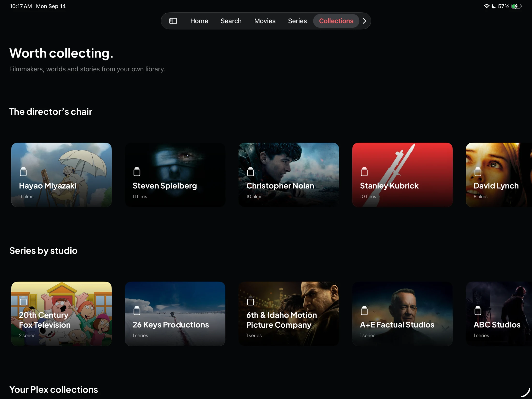Click the '2 series' label under 20th Century Fox
Viewport: 532px width, 399px height.
tap(27, 335)
